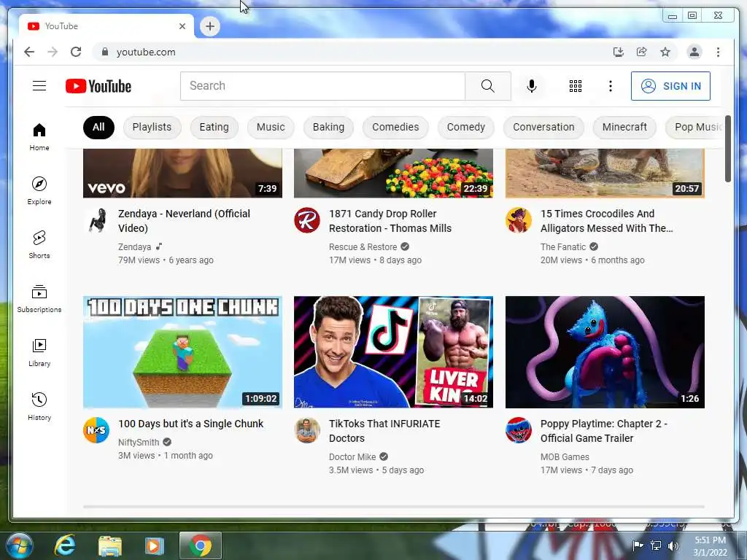747x560 pixels.
Task: Open the Doctor Mike channel name
Action: tap(352, 456)
